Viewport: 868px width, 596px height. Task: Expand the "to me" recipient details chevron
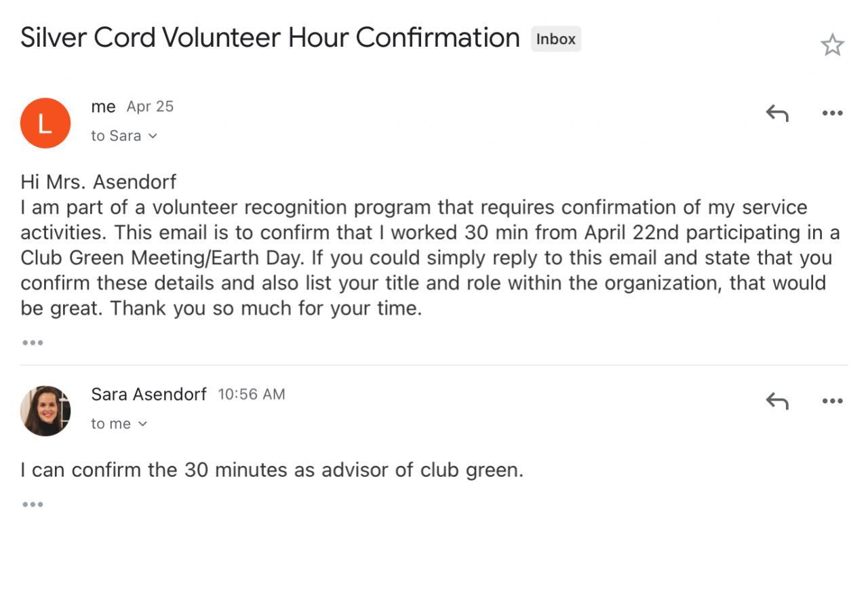[142, 424]
